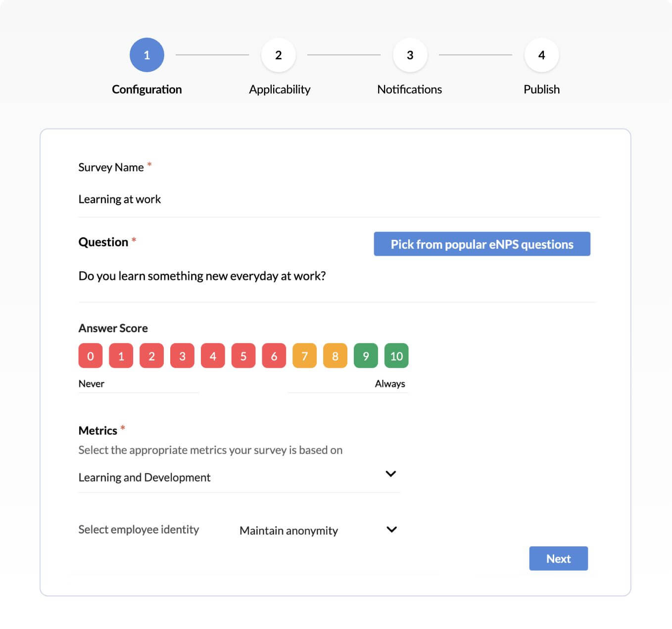Image resolution: width=672 pixels, height=629 pixels.
Task: Go to step 1 Configuration circle
Action: [146, 55]
